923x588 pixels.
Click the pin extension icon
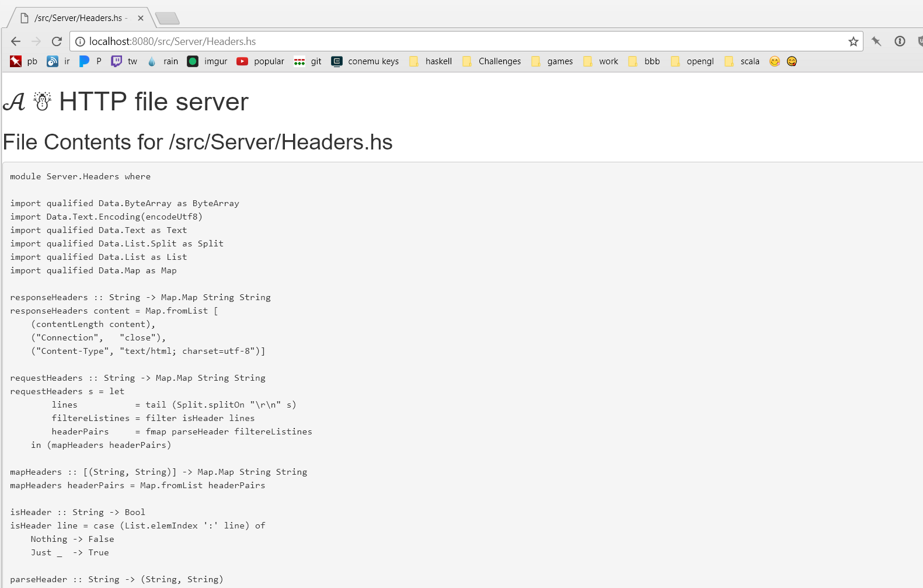876,41
